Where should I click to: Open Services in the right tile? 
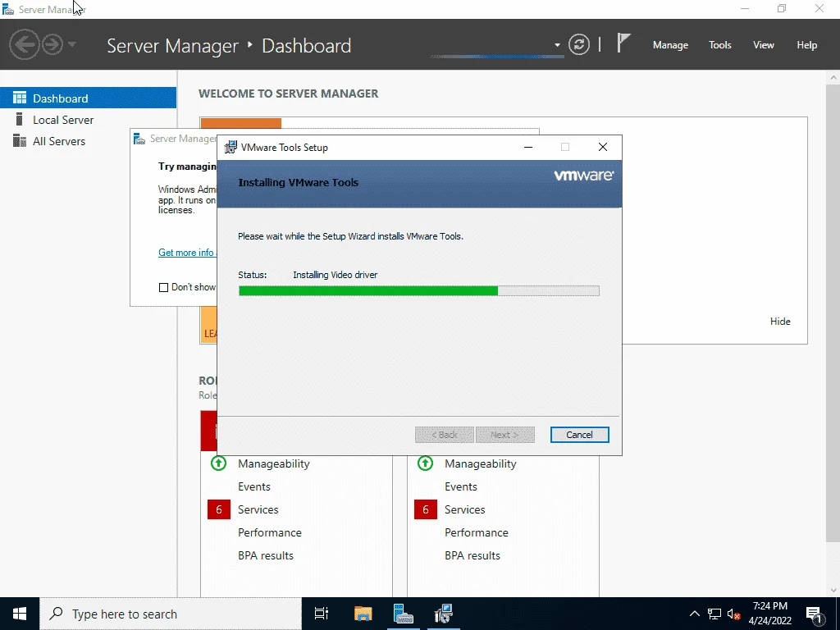465,509
